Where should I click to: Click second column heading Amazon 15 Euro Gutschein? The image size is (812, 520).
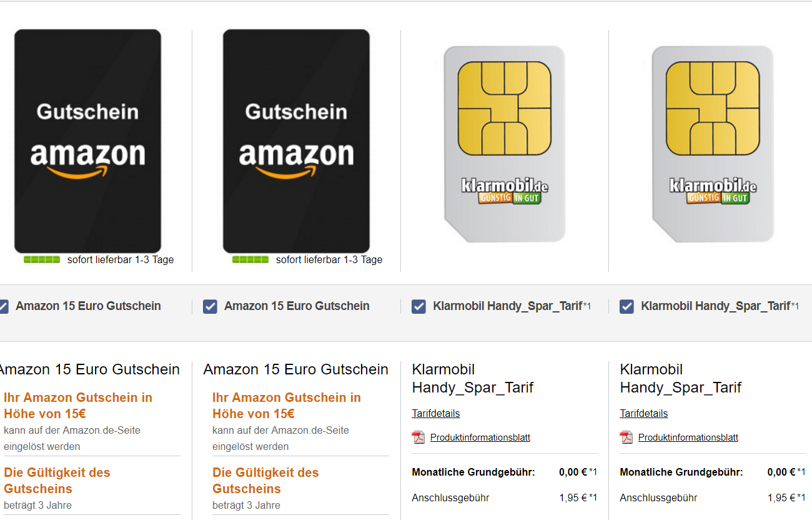296,369
